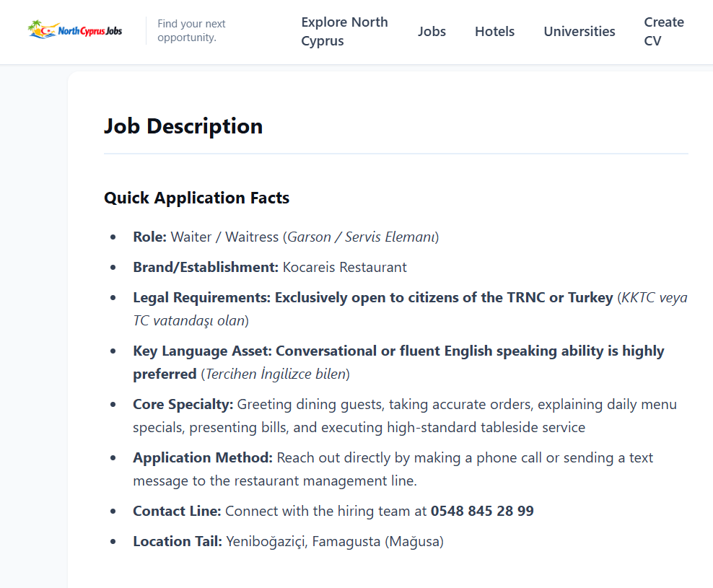Image resolution: width=713 pixels, height=588 pixels.
Task: Click the 'Role:' label text
Action: click(x=150, y=237)
